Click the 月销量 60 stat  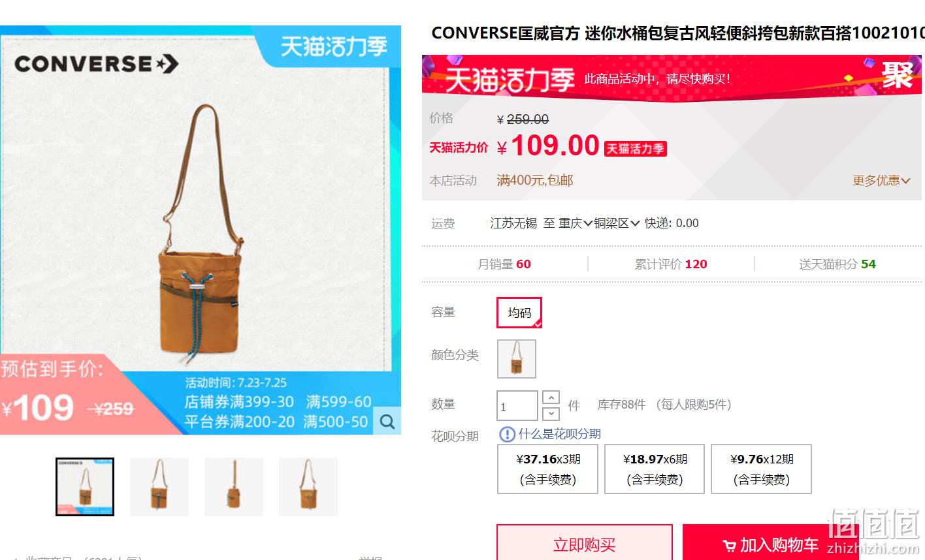[x=504, y=264]
